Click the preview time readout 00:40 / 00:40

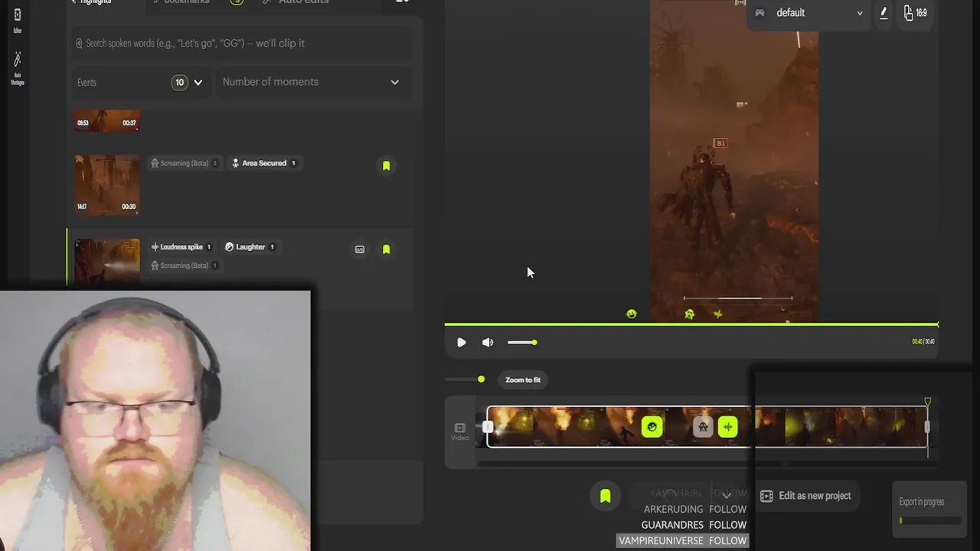923,342
